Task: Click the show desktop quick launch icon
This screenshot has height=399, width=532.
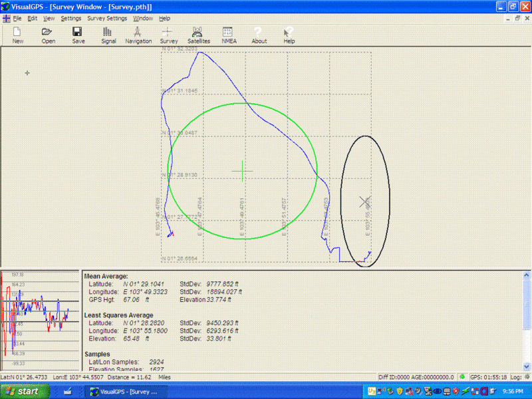Action: click(68, 391)
